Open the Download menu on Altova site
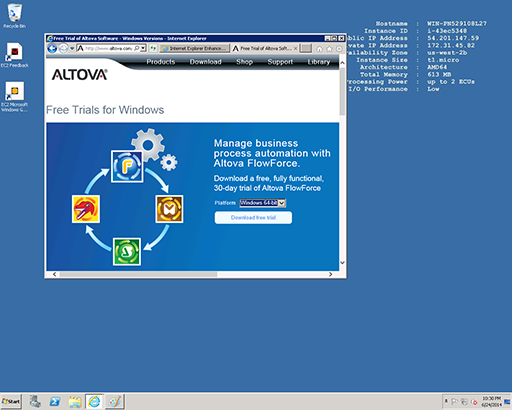The width and height of the screenshot is (512, 410). click(205, 62)
